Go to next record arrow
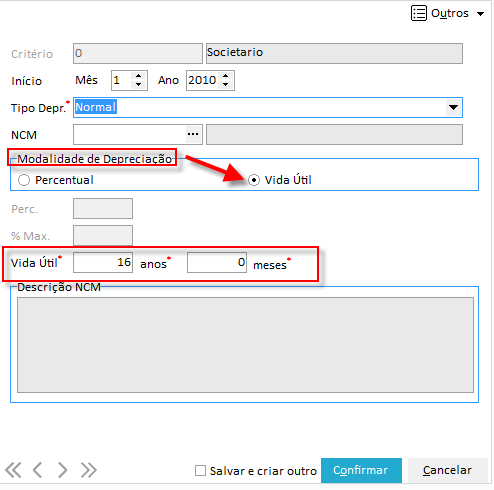This screenshot has height=490, width=494. pyautogui.click(x=62, y=470)
